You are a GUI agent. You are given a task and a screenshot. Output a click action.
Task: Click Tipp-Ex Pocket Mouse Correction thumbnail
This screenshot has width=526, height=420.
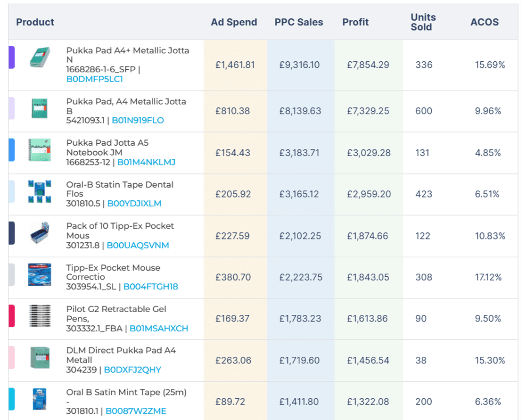[40, 274]
